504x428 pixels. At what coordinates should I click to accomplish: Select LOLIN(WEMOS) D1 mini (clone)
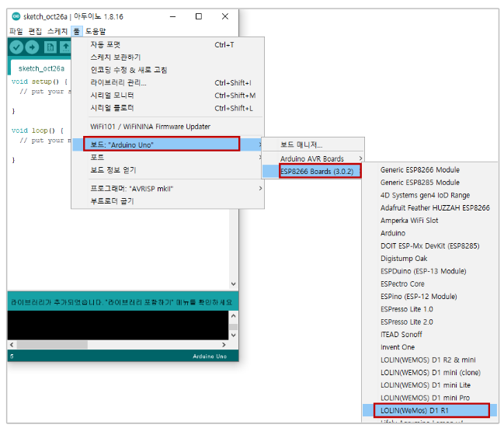(x=430, y=372)
